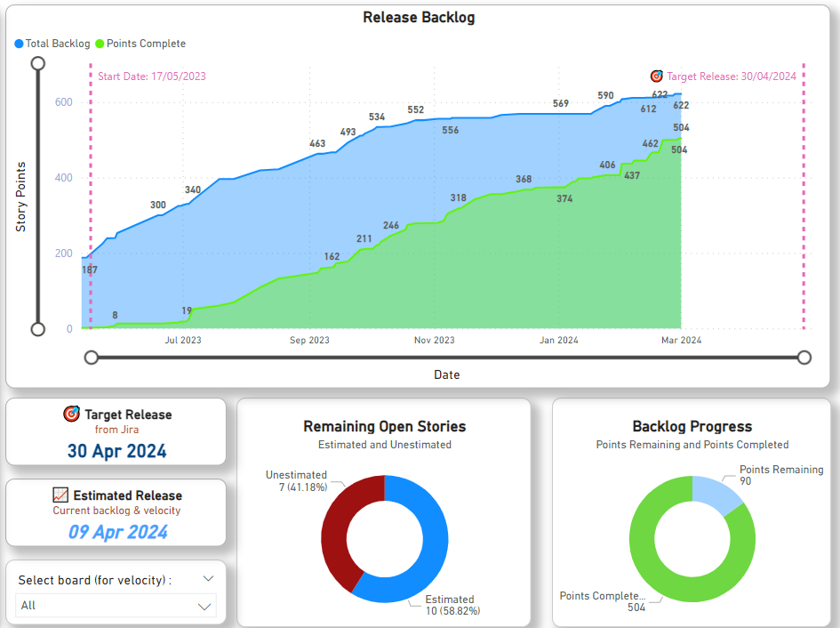
Task: Select the Points Remaining light blue segment
Action: pos(716,494)
